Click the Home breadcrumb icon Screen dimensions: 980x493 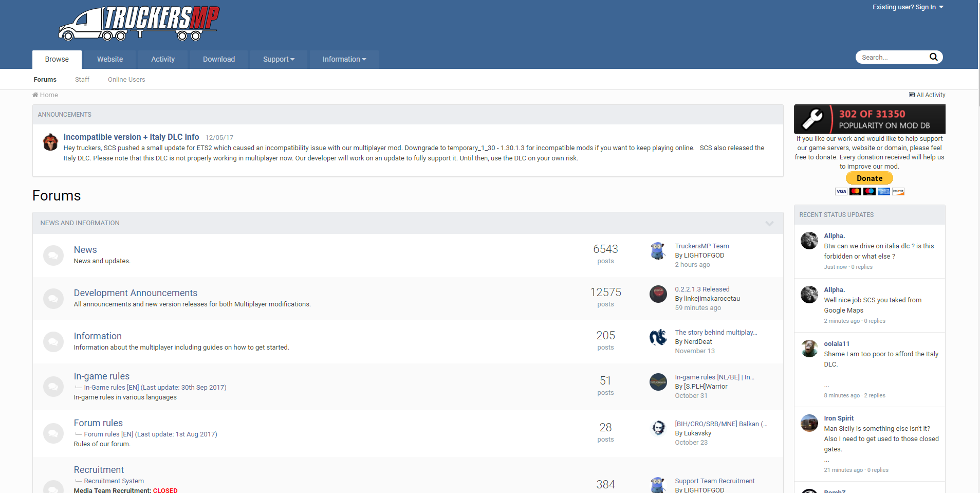35,95
